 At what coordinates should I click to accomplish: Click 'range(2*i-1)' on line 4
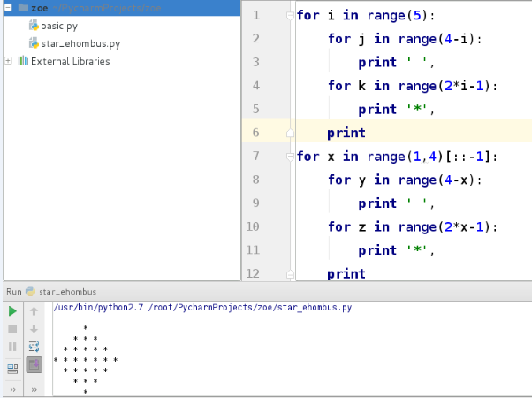(x=444, y=86)
